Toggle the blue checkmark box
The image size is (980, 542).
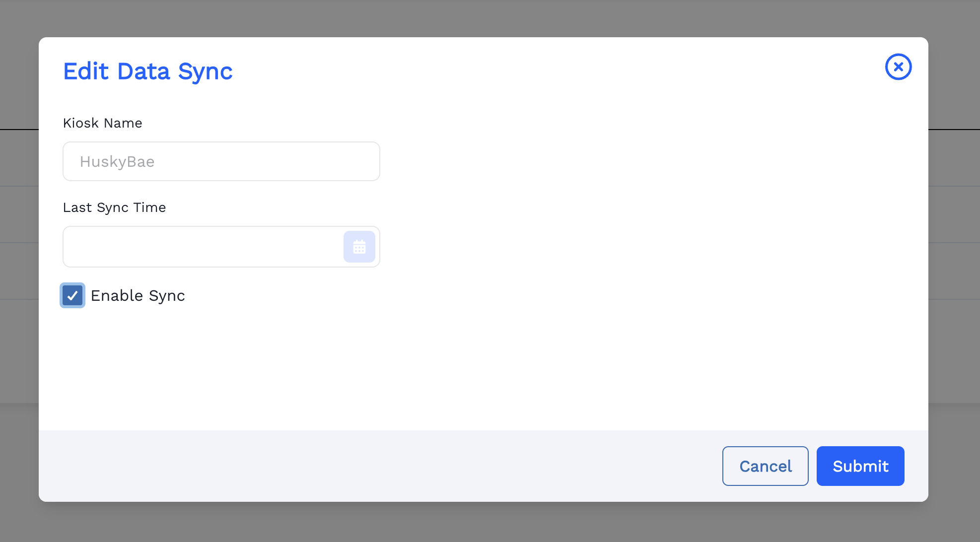pyautogui.click(x=72, y=296)
